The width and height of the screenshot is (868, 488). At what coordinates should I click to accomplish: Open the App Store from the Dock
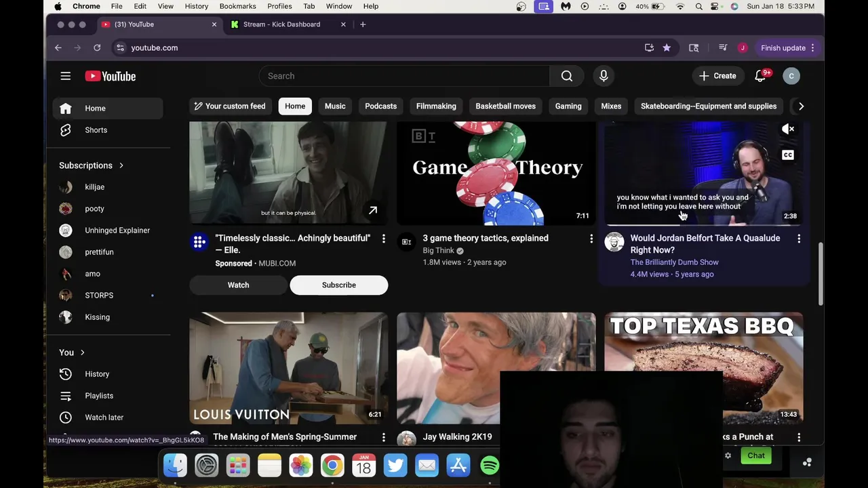(458, 465)
